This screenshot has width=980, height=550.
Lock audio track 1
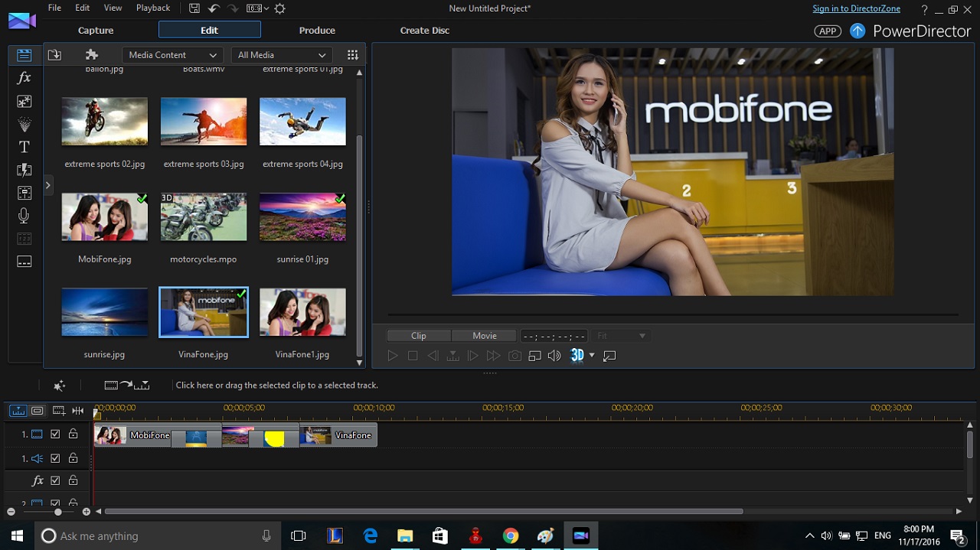click(73, 458)
